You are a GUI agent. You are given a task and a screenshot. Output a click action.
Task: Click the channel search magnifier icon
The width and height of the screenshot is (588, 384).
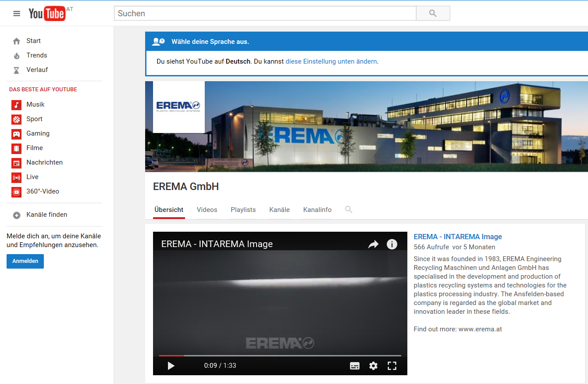click(349, 210)
